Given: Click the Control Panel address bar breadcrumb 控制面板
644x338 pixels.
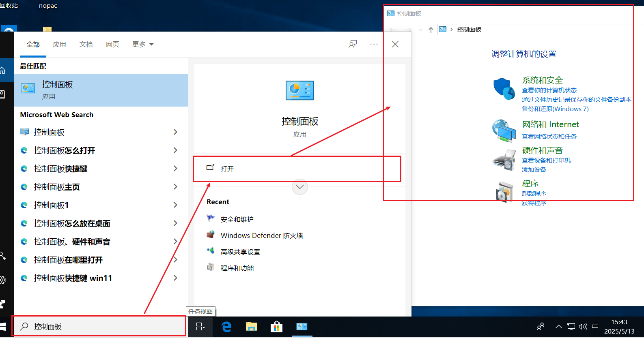Looking at the screenshot, I should 469,30.
